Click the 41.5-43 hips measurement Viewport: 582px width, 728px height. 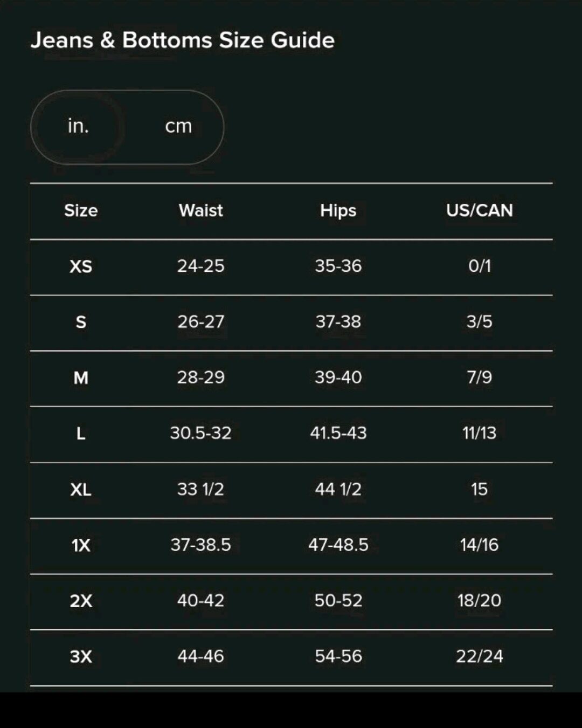tap(338, 433)
